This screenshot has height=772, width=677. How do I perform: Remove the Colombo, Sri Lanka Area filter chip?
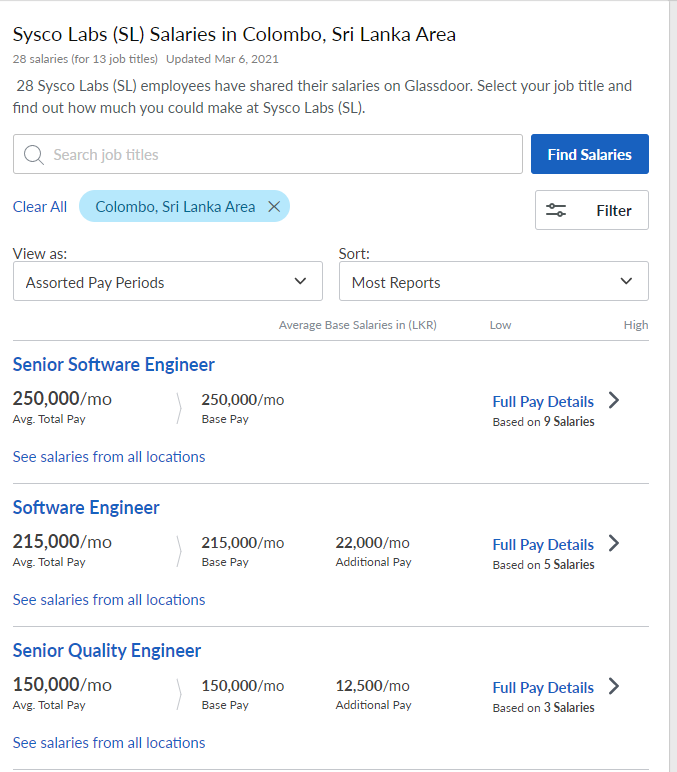tap(274, 206)
